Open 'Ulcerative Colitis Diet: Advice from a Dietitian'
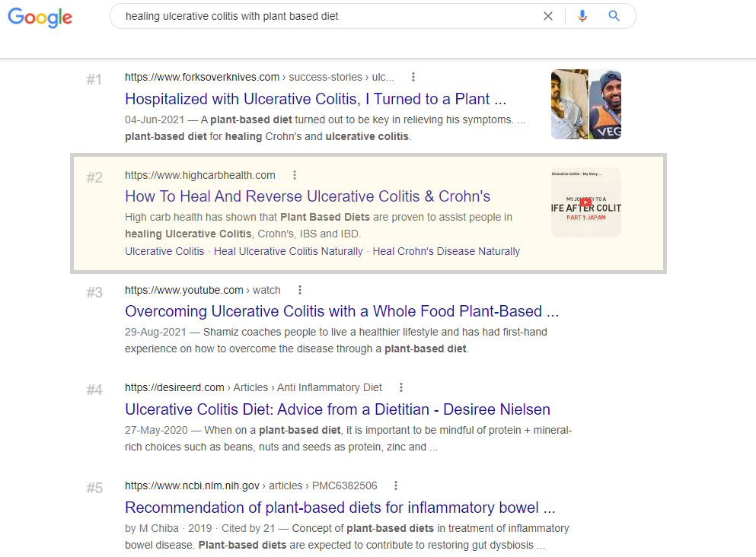The image size is (756, 557). (x=337, y=409)
